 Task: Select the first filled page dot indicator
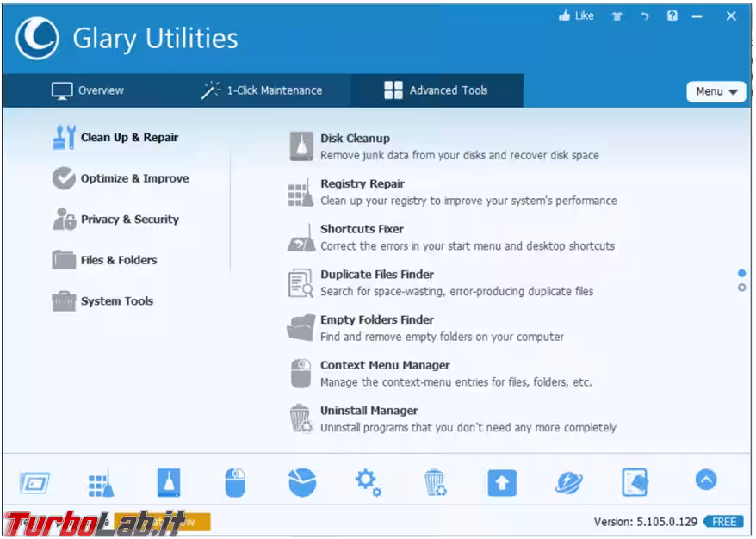(742, 273)
